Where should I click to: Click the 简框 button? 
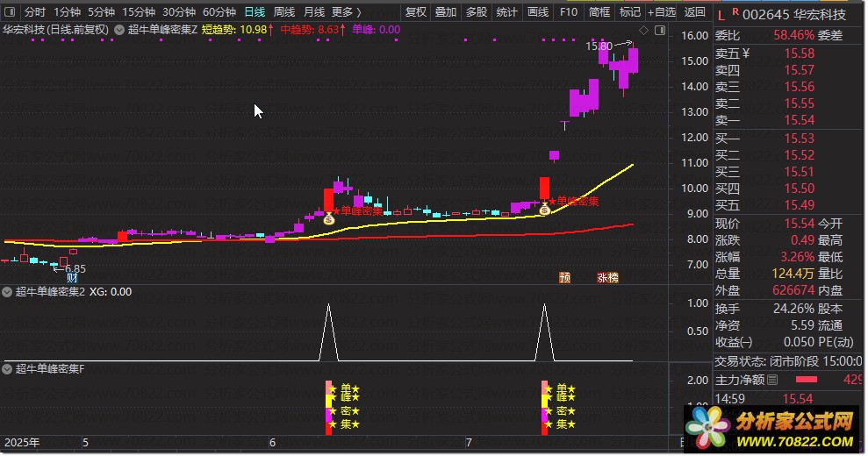[x=599, y=11]
